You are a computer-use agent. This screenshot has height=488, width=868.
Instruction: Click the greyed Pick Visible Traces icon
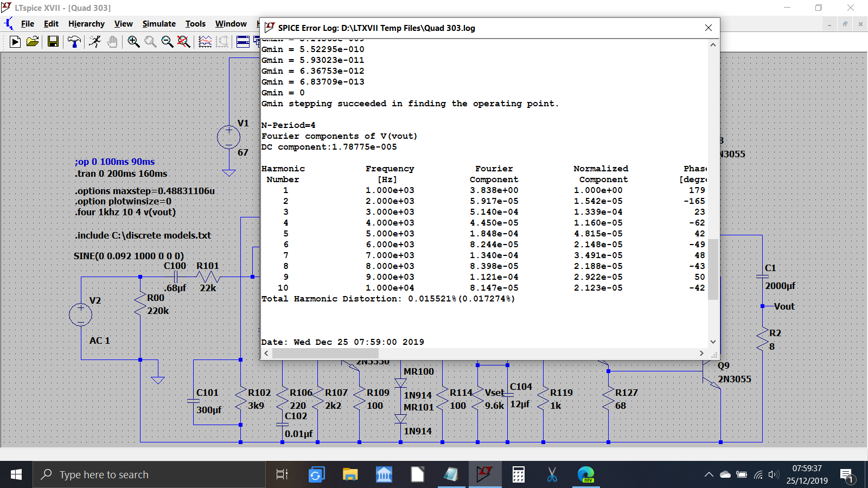pos(222,42)
